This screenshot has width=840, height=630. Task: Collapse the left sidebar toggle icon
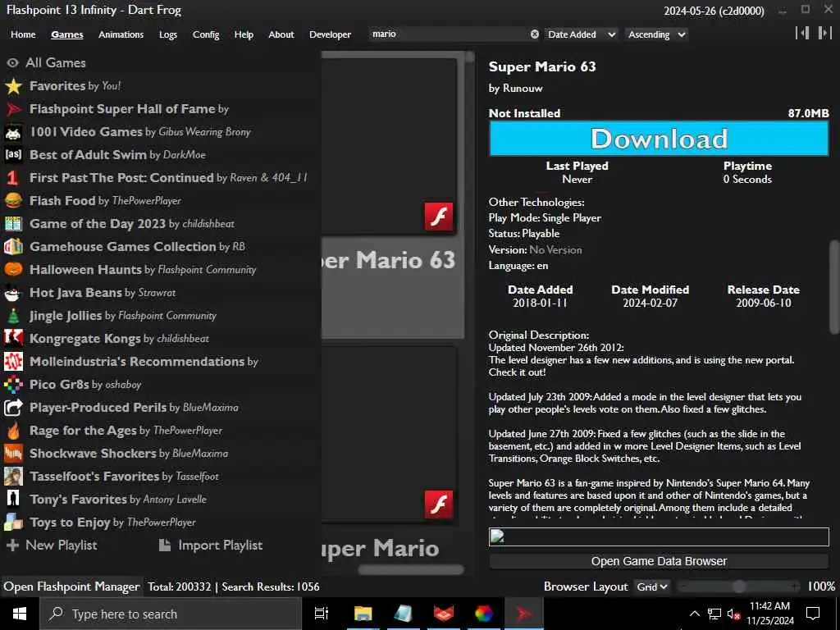[x=802, y=33]
